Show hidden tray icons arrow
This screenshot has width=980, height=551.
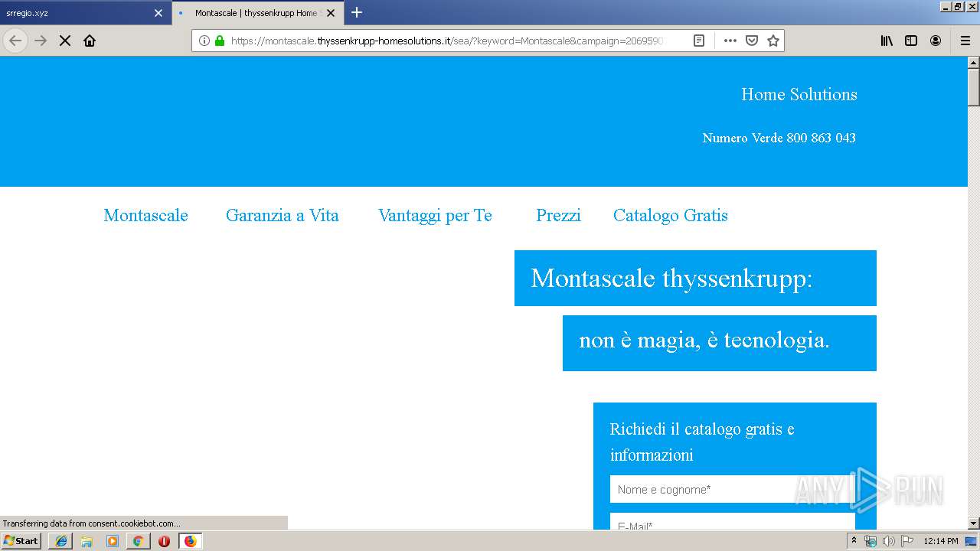(x=854, y=541)
